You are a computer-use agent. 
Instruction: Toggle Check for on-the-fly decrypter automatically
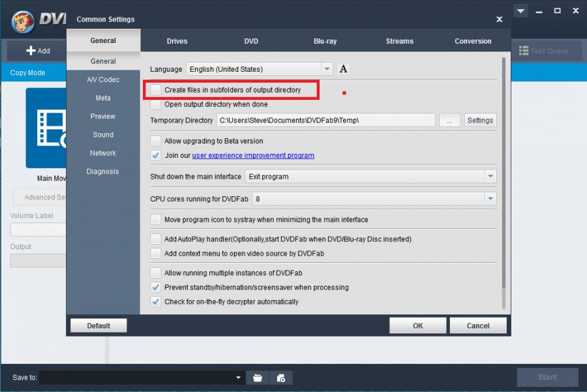[155, 302]
